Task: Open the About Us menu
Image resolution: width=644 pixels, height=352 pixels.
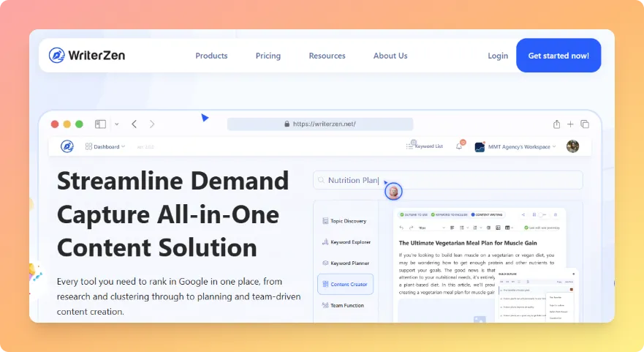Action: point(390,56)
